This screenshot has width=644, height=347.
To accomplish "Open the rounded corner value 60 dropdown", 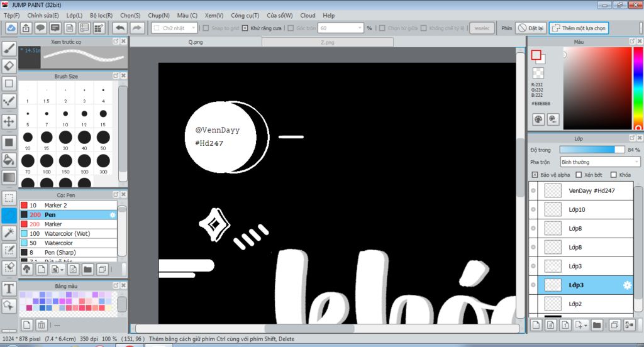I will tap(341, 28).
